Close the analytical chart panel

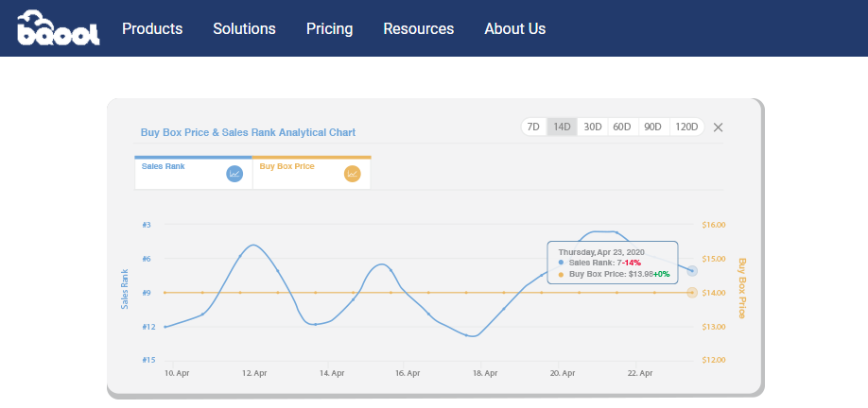click(719, 127)
